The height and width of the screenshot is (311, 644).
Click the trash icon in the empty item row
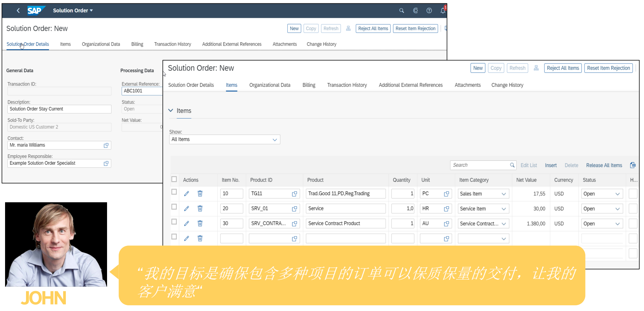(x=200, y=238)
